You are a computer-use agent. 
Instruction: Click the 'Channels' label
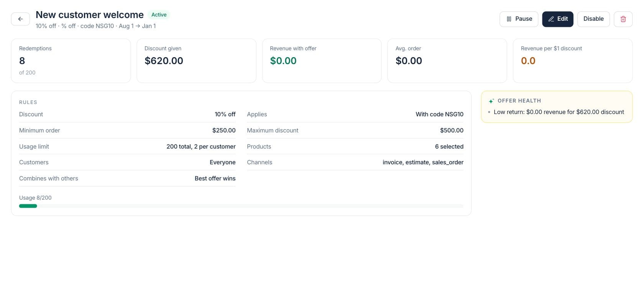coord(260,162)
